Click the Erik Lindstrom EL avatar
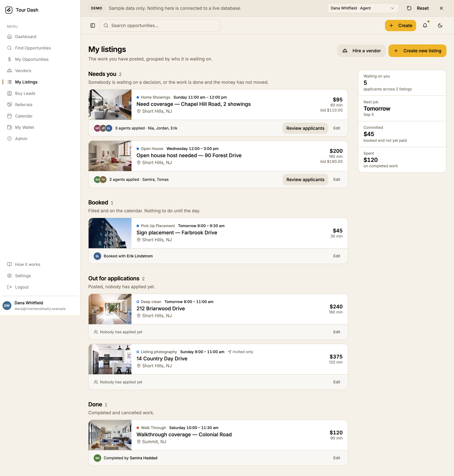The image size is (454, 476). 97,256
